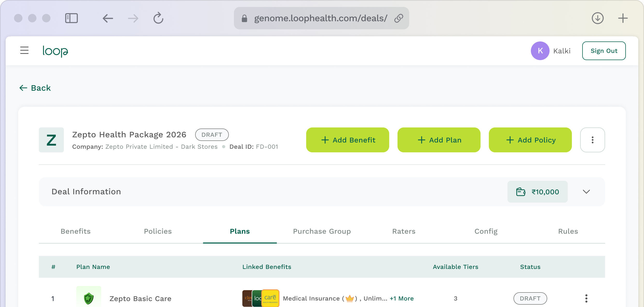Image resolution: width=644 pixels, height=307 pixels.
Task: Switch to the Rules tab
Action: pyautogui.click(x=568, y=231)
